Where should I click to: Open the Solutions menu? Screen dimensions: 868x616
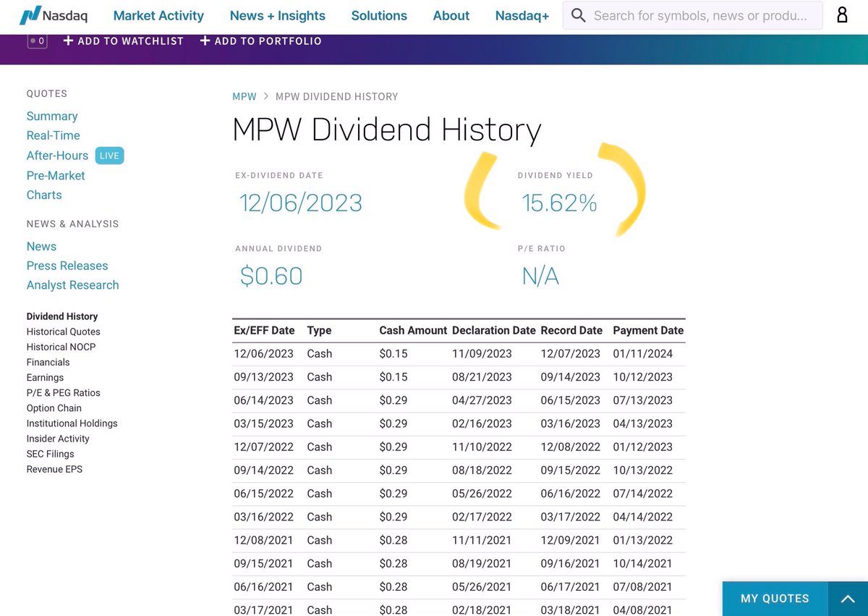tap(379, 15)
